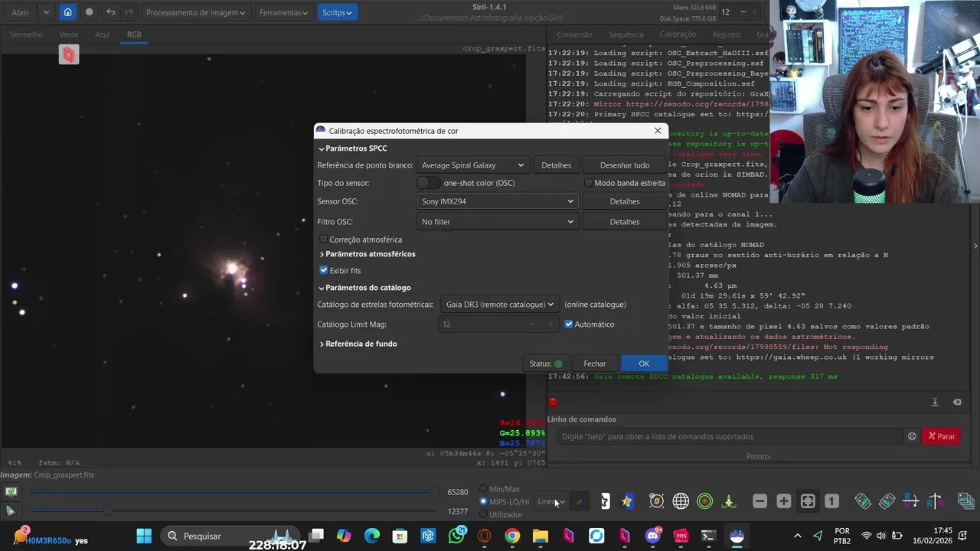Click the emoji icon in command line field

pos(912,436)
